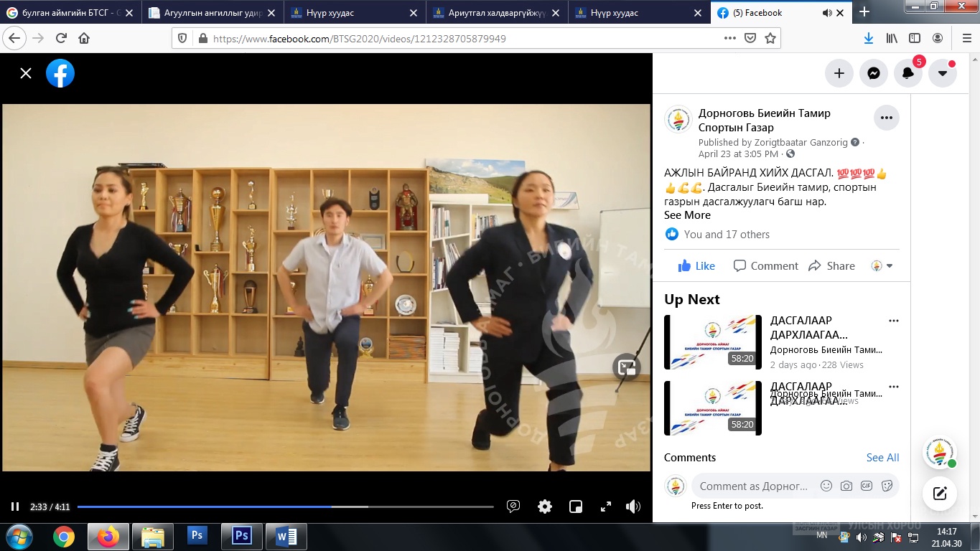Screen dimensions: 980x551
Task: Seek along the video progress bar
Action: click(286, 507)
